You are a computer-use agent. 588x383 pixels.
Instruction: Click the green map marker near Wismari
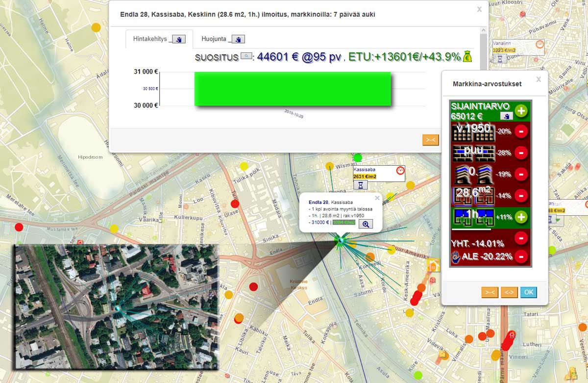click(358, 157)
